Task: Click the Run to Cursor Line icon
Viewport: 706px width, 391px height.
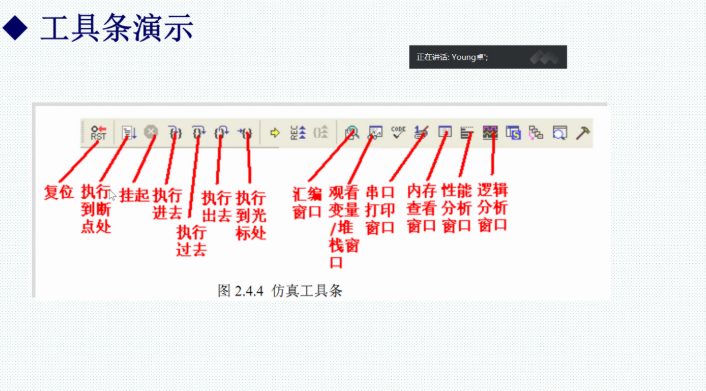Action: point(245,132)
